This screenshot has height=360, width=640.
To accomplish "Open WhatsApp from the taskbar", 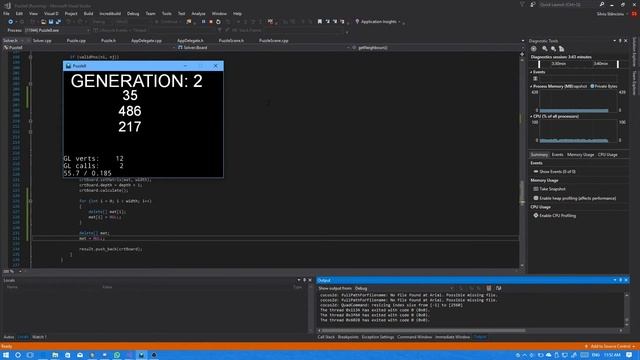I will coord(117,355).
